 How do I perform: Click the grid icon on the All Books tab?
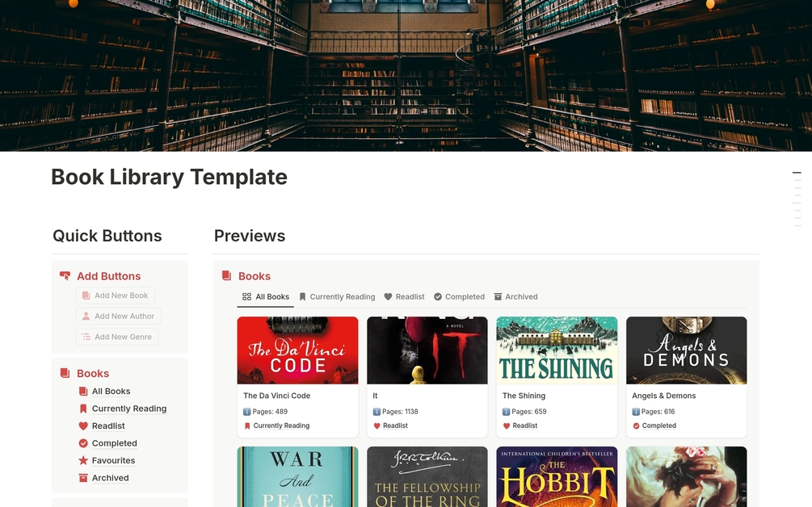tap(246, 296)
